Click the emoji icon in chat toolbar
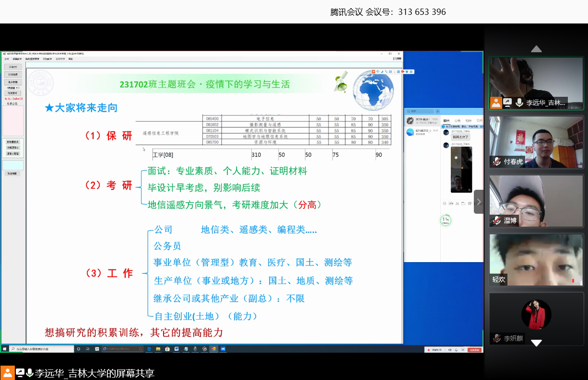The width and height of the screenshot is (588, 380). [x=444, y=203]
